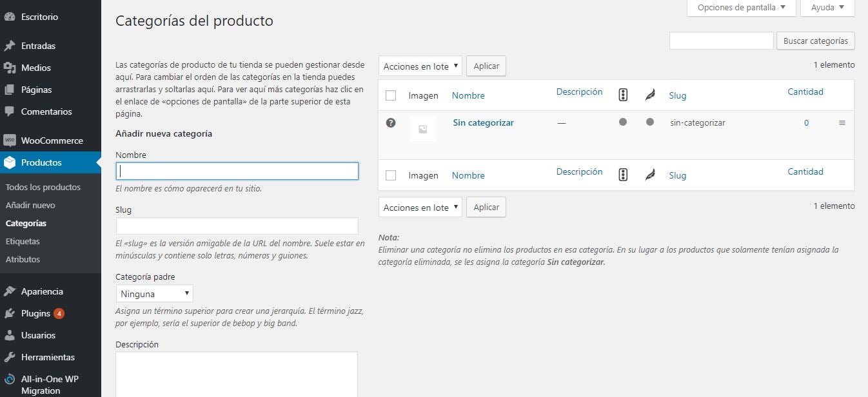Click the Buscar categorías button
The height and width of the screenshot is (397, 868).
pyautogui.click(x=815, y=41)
